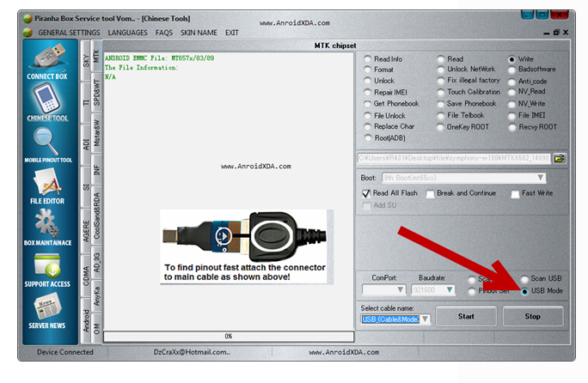Viewport: 588px width, 383px height.
Task: Open the Baudrate dropdown
Action: 450,290
